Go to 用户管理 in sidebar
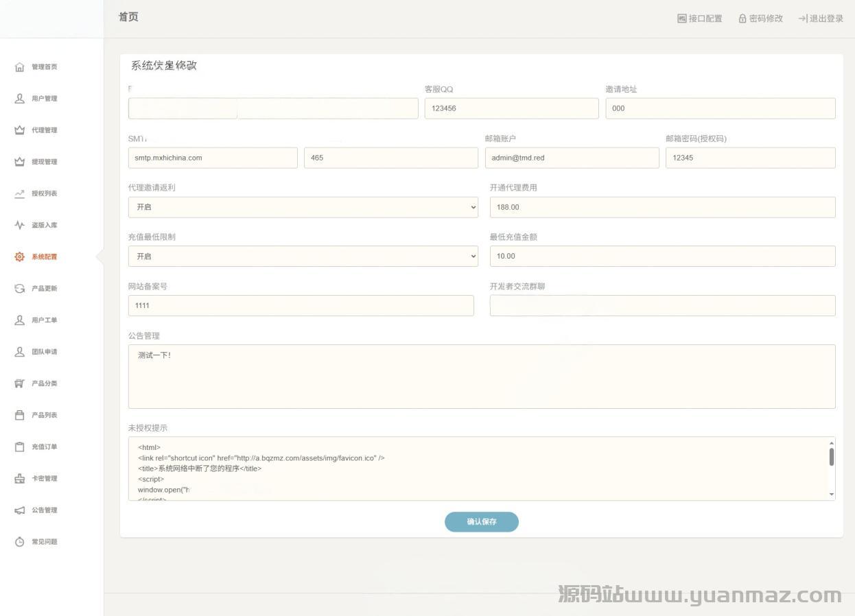This screenshot has width=855, height=616. (45, 99)
